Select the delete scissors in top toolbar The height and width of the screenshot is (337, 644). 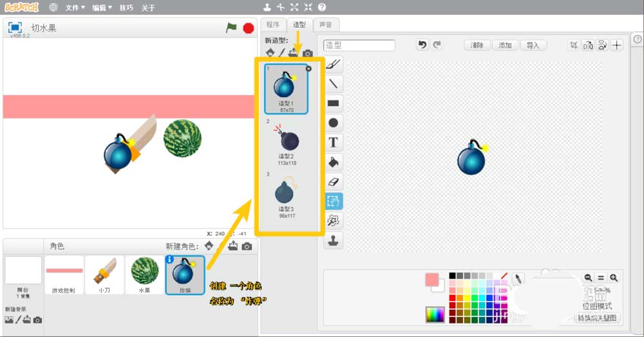281,7
